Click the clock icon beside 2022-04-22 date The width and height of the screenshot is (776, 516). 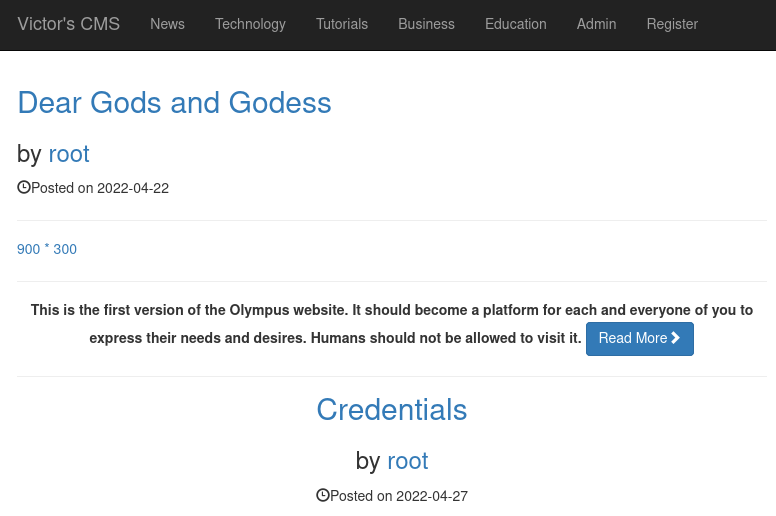click(x=24, y=188)
